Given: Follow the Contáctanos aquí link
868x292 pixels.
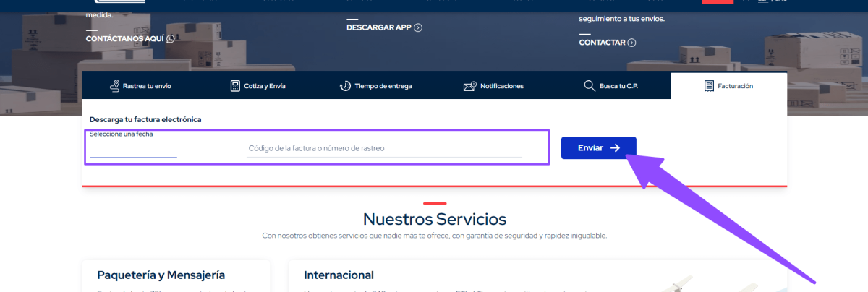Looking at the screenshot, I should pos(124,39).
